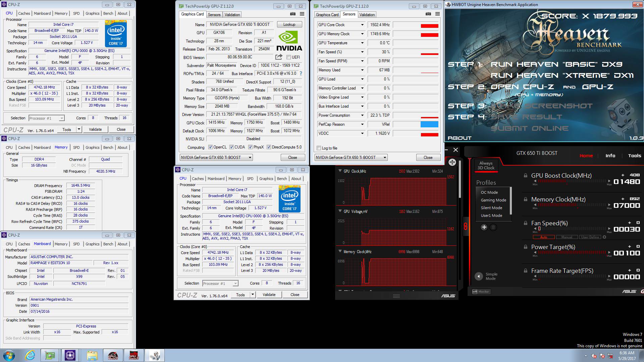644x362 pixels.
Task: Select OC Mode profile
Action: coord(489,192)
